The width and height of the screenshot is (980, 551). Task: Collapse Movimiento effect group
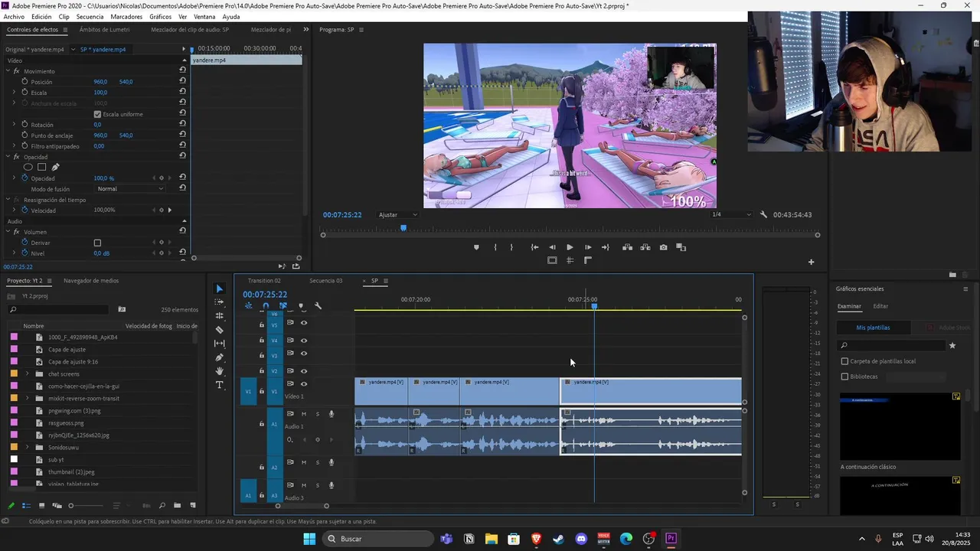[x=8, y=71]
